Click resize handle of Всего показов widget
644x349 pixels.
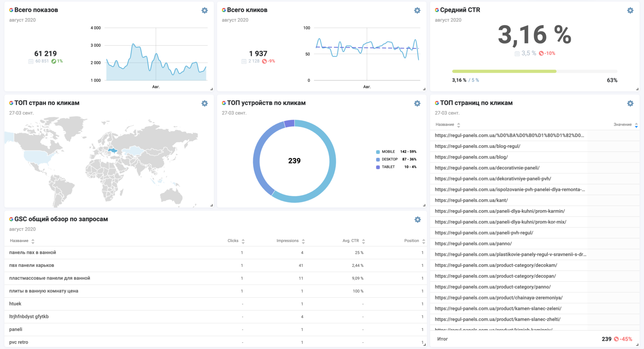[212, 89]
